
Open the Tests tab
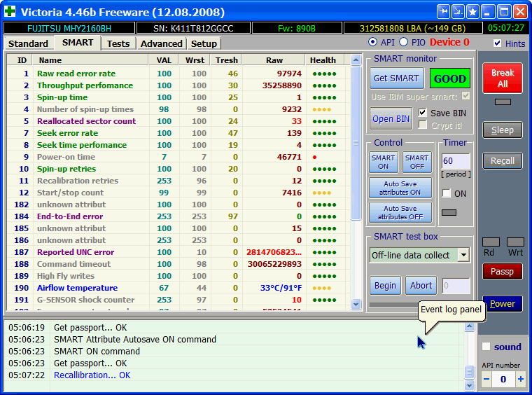118,44
